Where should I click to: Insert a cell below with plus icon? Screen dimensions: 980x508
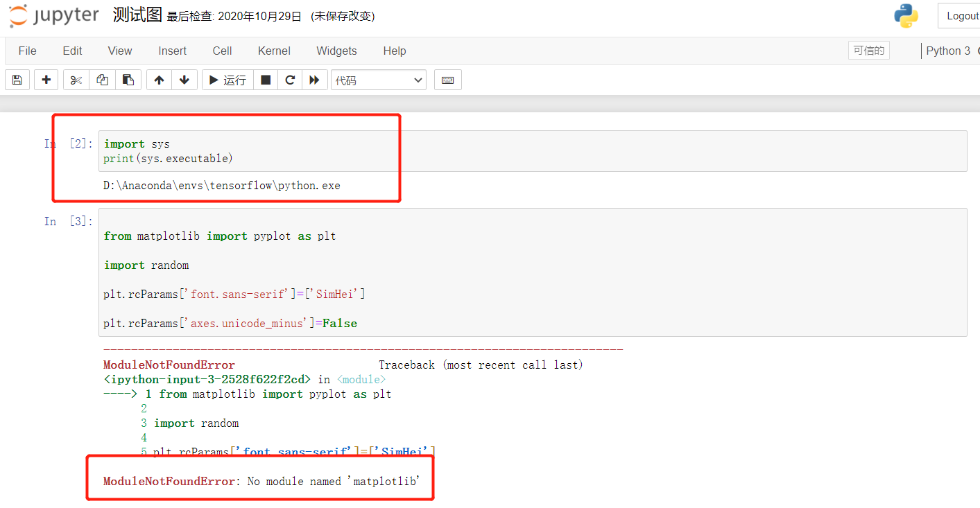coord(46,80)
